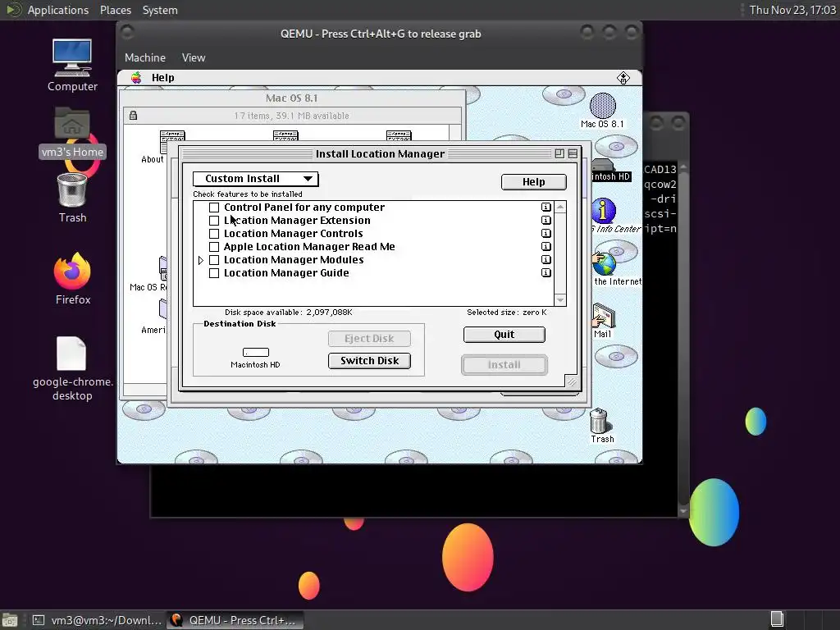Image resolution: width=840 pixels, height=630 pixels.
Task: Select Location Manager Modules checkbox
Action: [214, 260]
